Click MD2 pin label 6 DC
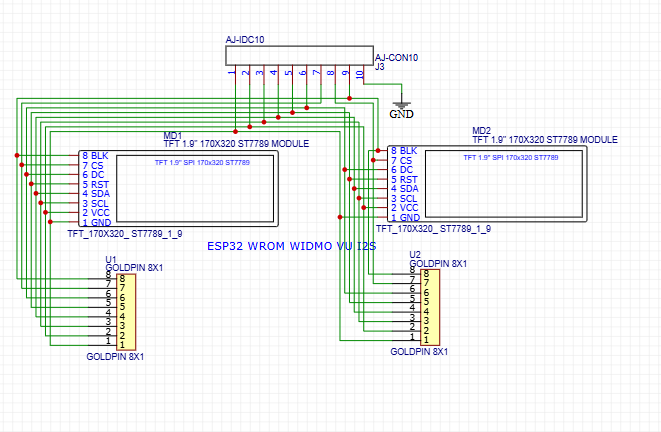Image resolution: width=661 pixels, height=432 pixels. pyautogui.click(x=402, y=170)
